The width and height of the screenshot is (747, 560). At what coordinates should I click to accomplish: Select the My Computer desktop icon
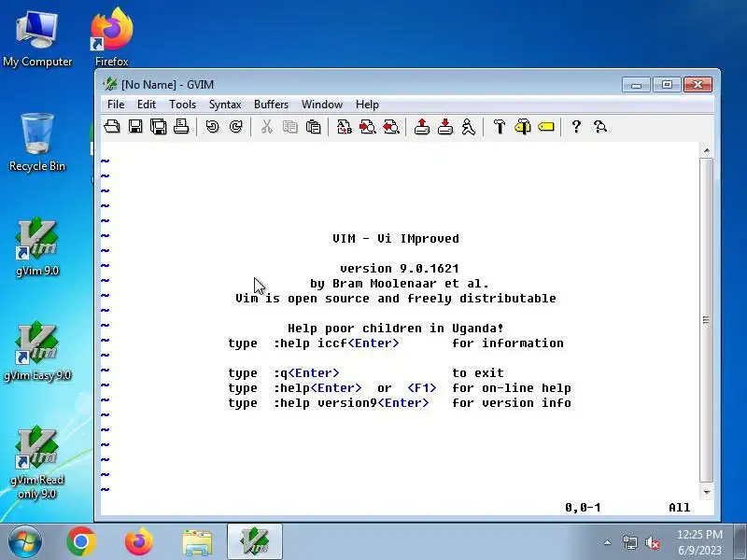37,38
